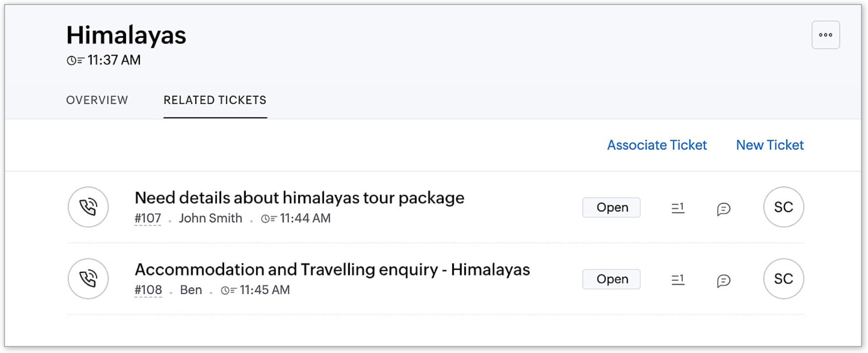The image size is (868, 353).
Task: Open ticket 'Need details about himalayas tour package'
Action: 299,198
